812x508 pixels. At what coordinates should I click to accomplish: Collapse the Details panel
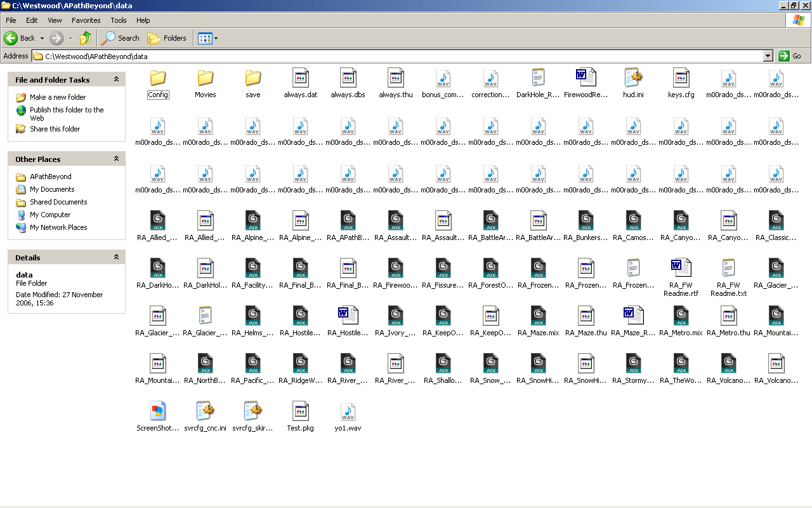[116, 257]
